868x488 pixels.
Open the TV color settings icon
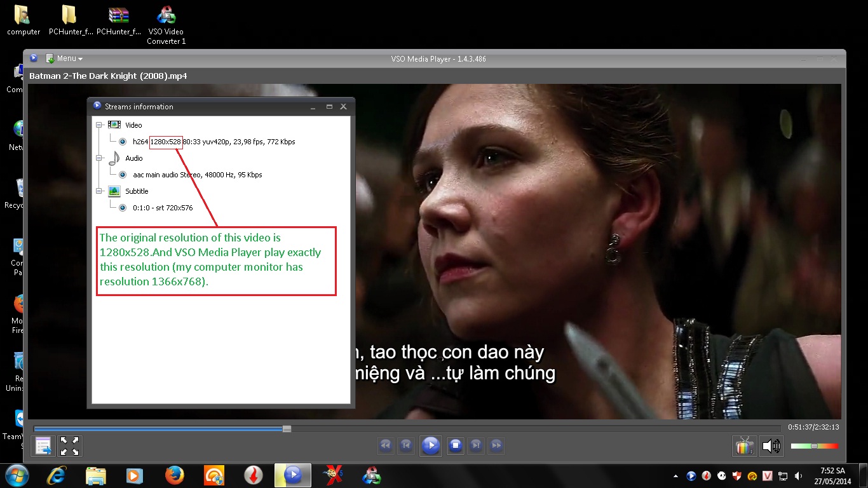point(744,446)
